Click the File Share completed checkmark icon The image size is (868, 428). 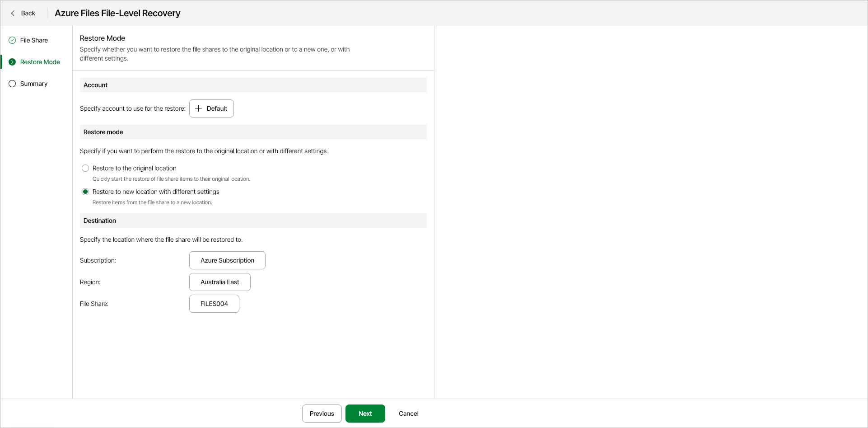[12, 40]
